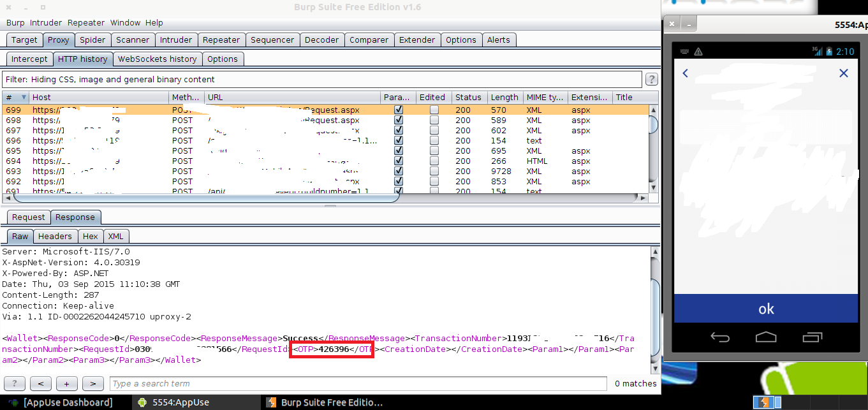This screenshot has height=410, width=868.
Task: Switch to the Target tab
Action: point(24,40)
